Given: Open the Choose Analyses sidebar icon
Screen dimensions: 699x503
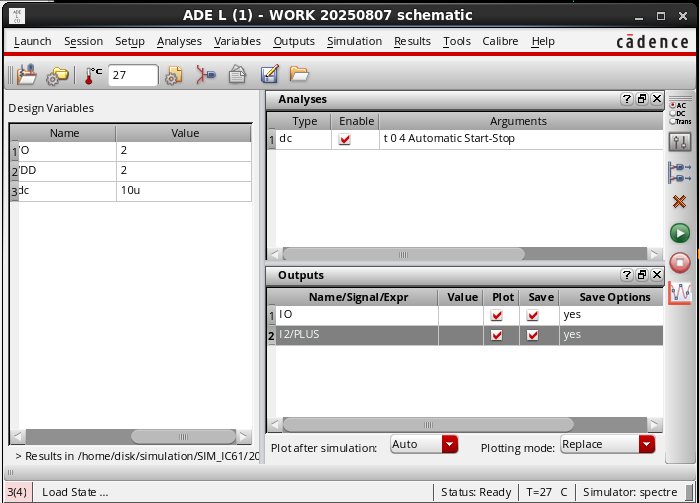Looking at the screenshot, I should click(680, 113).
